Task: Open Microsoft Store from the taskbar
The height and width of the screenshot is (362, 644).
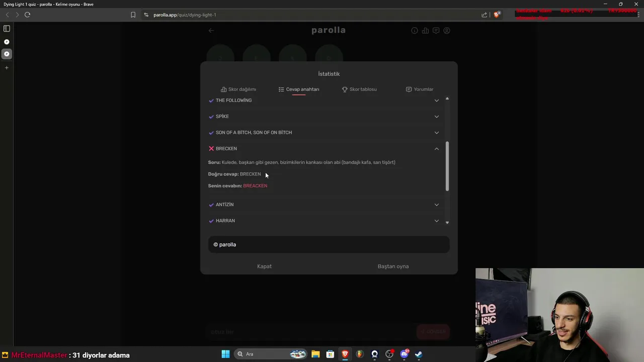Action: point(330,354)
